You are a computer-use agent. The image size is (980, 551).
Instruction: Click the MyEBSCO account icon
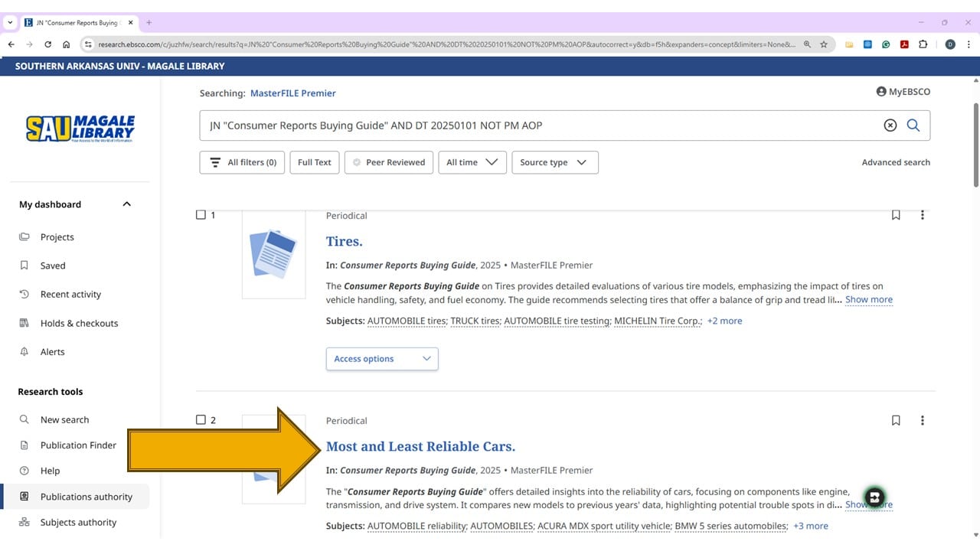881,92
